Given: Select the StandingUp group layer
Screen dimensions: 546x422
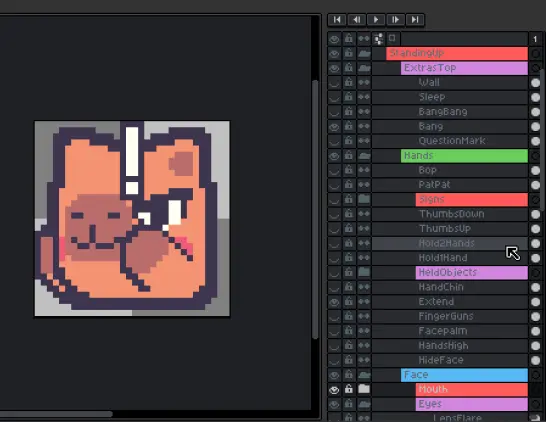Looking at the screenshot, I should tap(457, 53).
